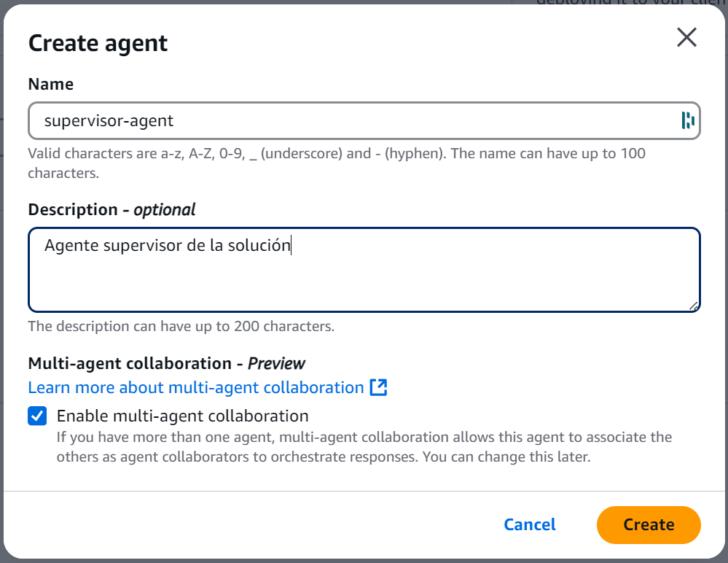
Task: Click the 'Enable multi-agent collaboration' checkbox label
Action: tap(182, 416)
